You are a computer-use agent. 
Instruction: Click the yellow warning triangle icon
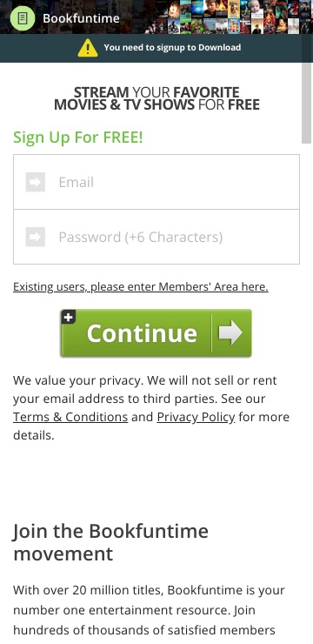[88, 48]
